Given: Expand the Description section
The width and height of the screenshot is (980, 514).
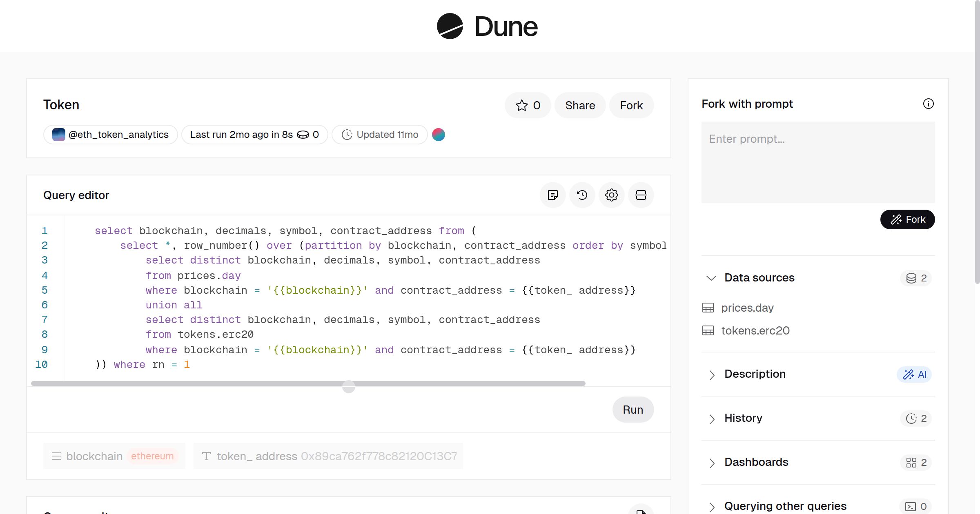Looking at the screenshot, I should [x=712, y=375].
